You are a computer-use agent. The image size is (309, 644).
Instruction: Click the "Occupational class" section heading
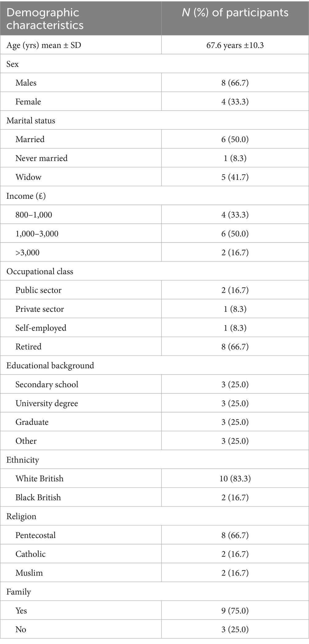(x=40, y=272)
